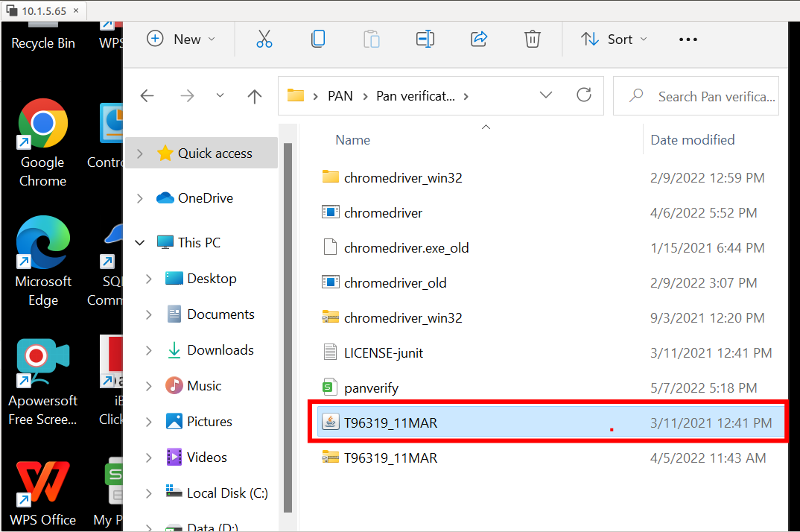Go back with the left arrow

pyautogui.click(x=147, y=95)
